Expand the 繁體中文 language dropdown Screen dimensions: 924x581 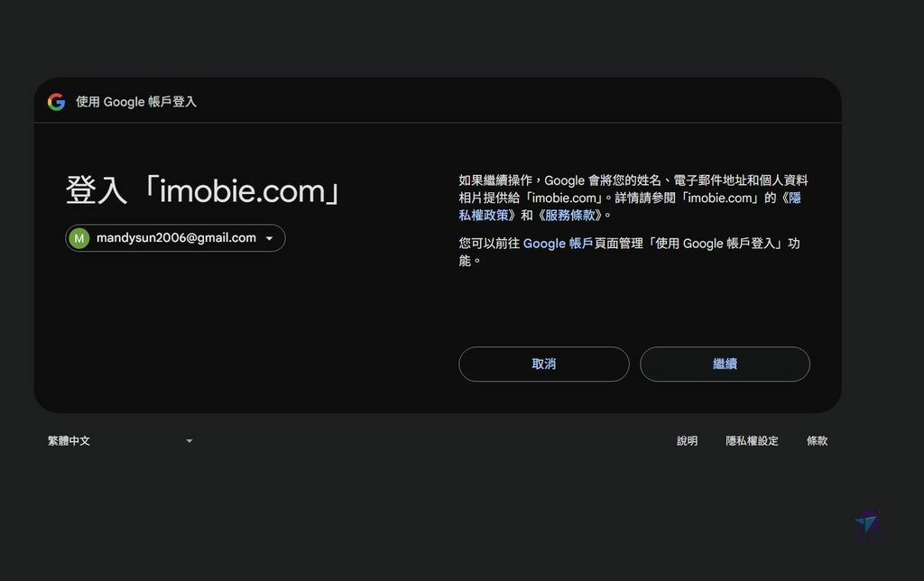click(120, 441)
